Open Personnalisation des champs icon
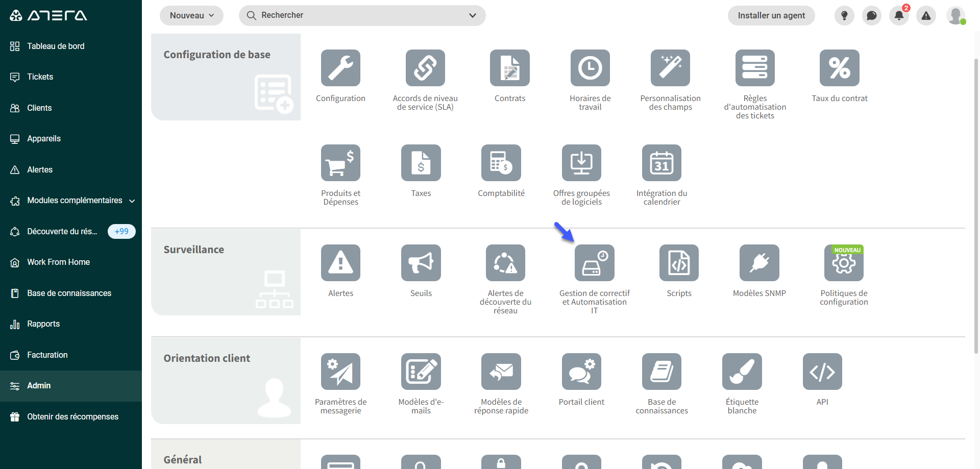Viewport: 980px width, 469px height. click(670, 68)
